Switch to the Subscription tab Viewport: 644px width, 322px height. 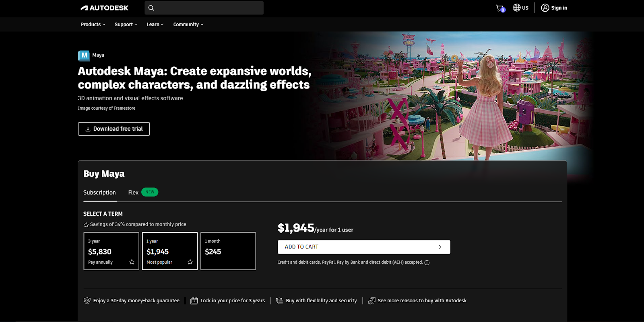click(x=99, y=193)
